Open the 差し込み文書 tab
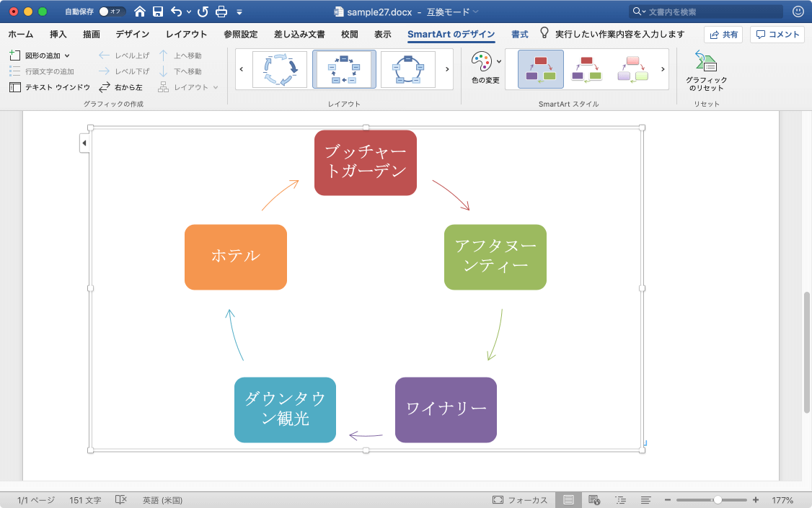 [x=299, y=34]
